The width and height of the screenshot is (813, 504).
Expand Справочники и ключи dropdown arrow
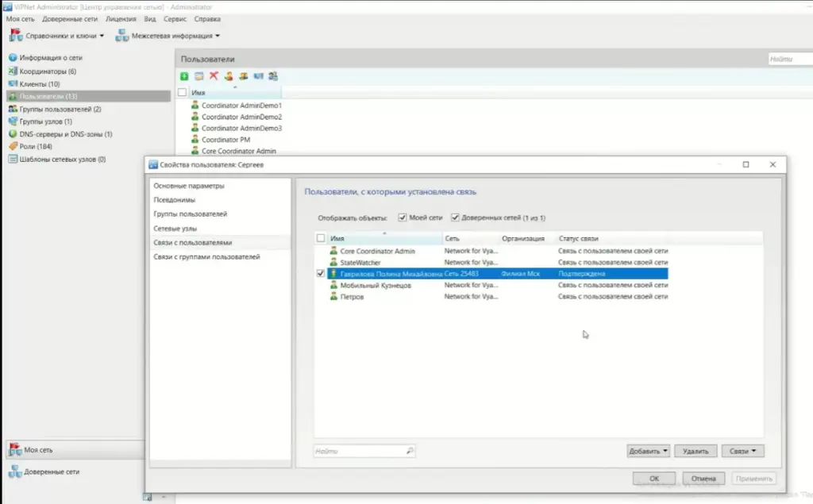[x=102, y=36]
